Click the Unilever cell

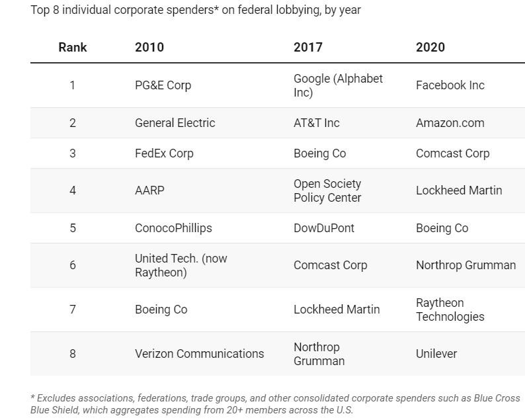[436, 354]
